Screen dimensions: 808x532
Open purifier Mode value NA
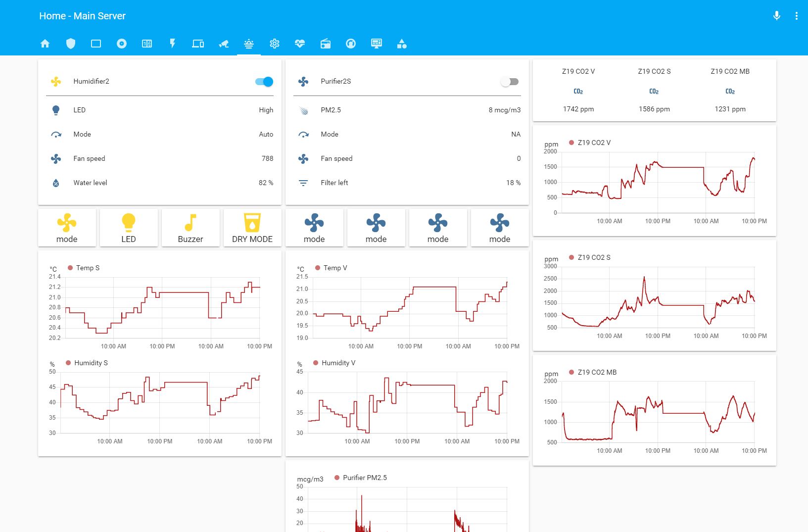point(516,134)
